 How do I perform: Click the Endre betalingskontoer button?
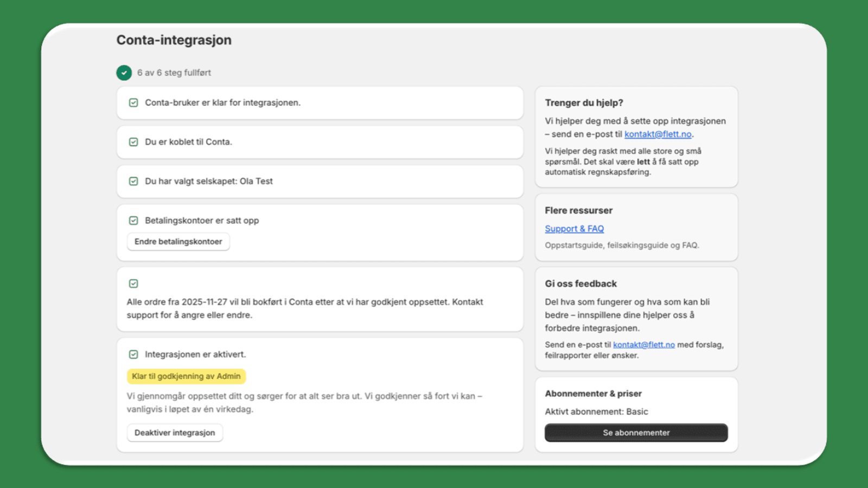pyautogui.click(x=178, y=241)
